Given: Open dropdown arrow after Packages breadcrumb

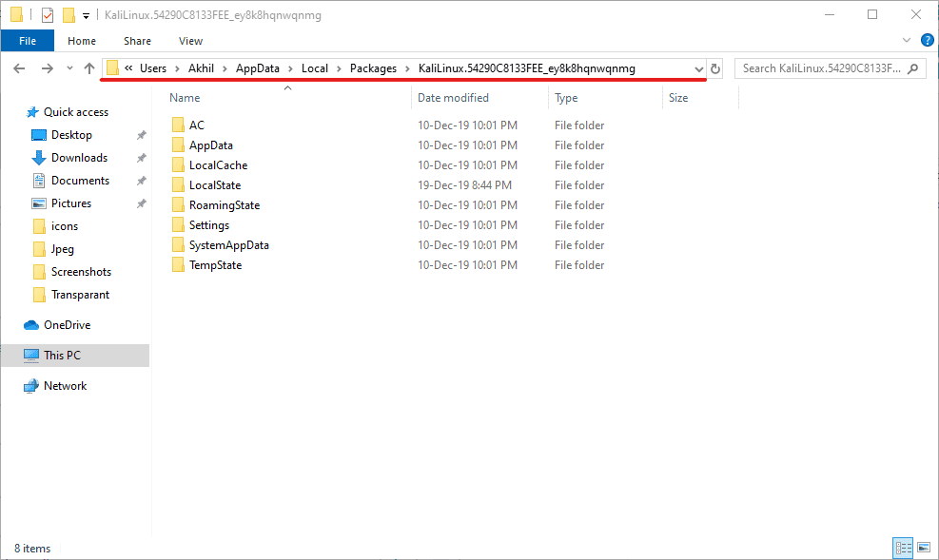Looking at the screenshot, I should click(x=408, y=68).
